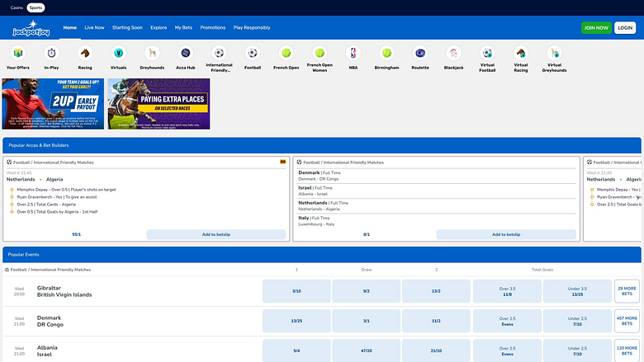Open the French Open tennis icon
The width and height of the screenshot is (644, 362).
286,54
